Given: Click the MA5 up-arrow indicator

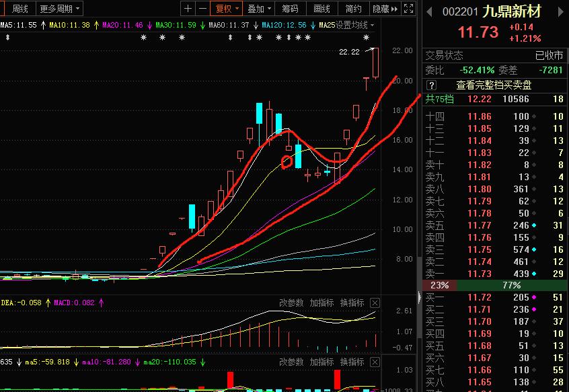Looking at the screenshot, I should pyautogui.click(x=43, y=26).
